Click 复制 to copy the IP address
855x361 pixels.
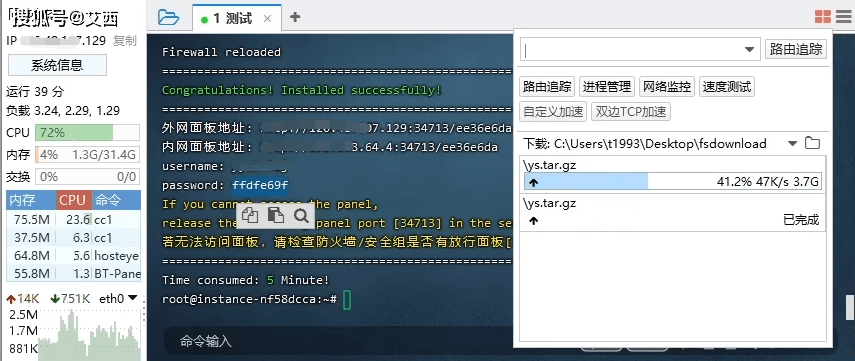124,41
